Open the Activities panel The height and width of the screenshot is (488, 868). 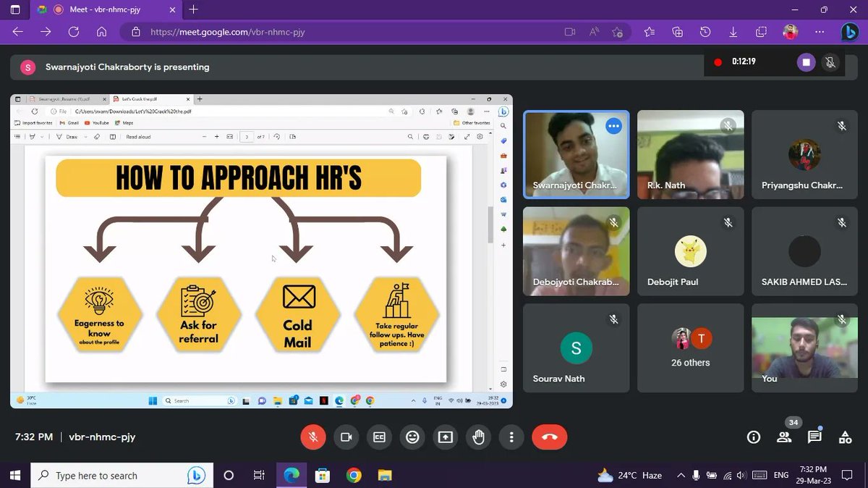tap(845, 437)
